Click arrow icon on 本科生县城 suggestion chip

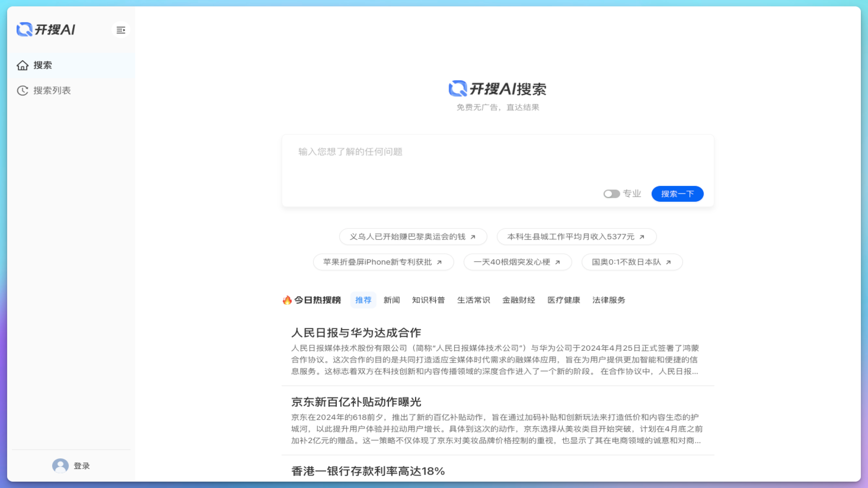[x=642, y=237]
